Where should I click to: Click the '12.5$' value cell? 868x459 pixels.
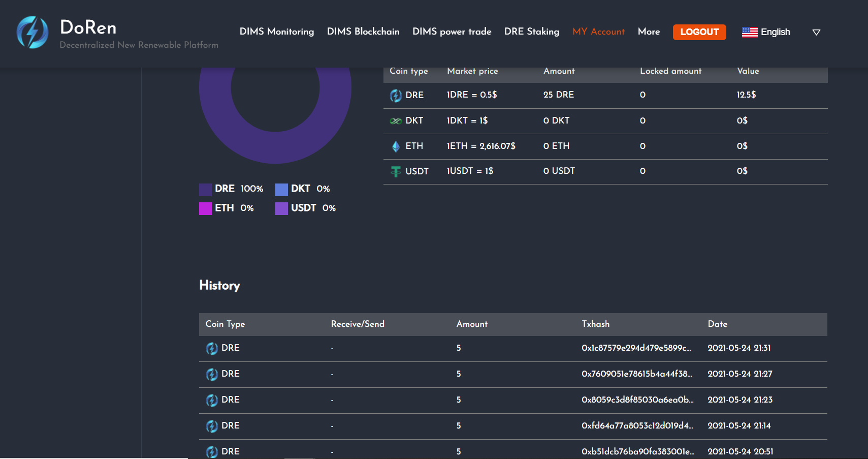746,95
